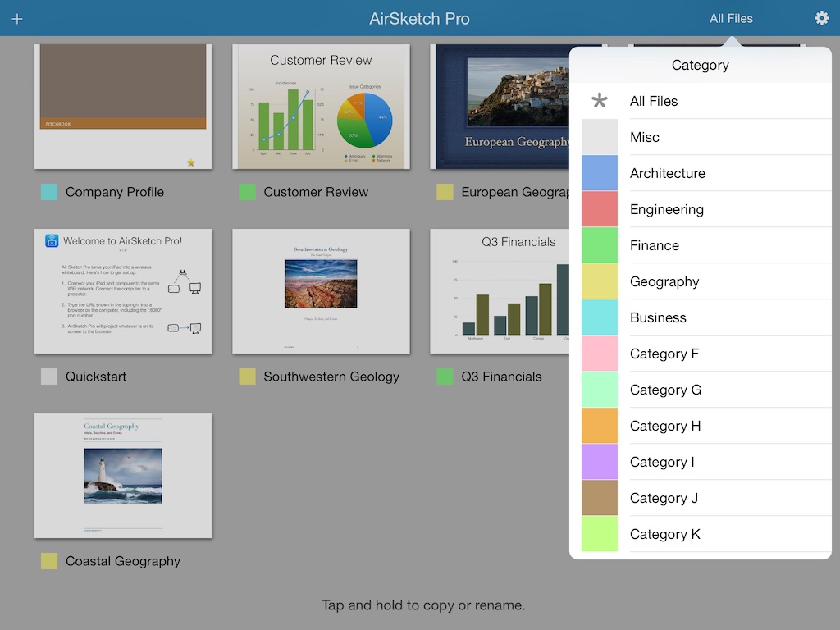840x630 pixels.
Task: Choose the Architecture category
Action: [701, 173]
